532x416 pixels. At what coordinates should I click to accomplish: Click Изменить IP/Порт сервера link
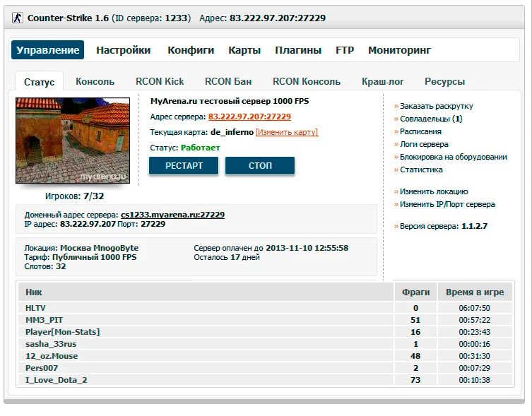pyautogui.click(x=447, y=204)
